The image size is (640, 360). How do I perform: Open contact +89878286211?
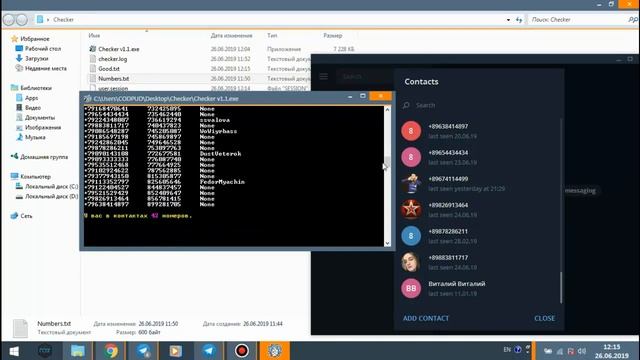(x=478, y=236)
